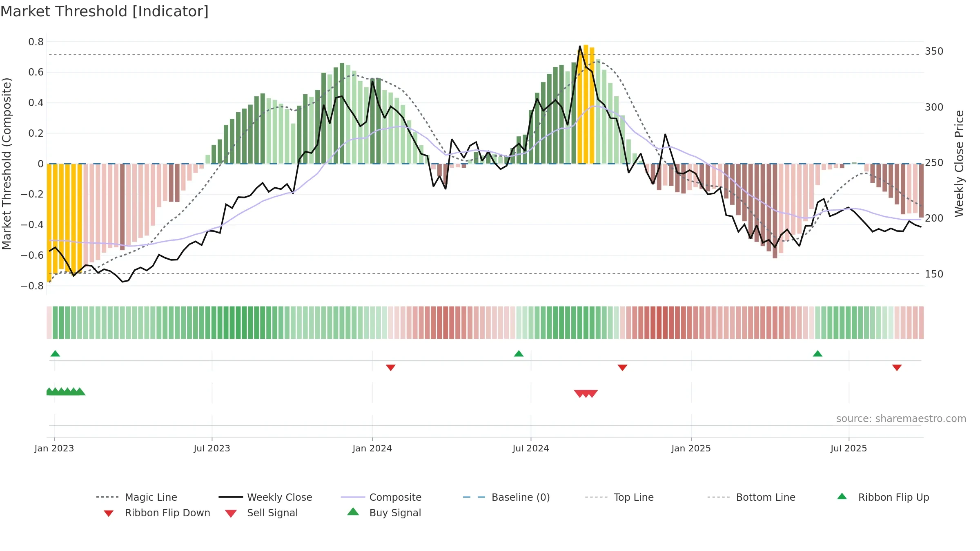Screen dimensions: 980x551
Task: Toggle the Composite legend entry
Action: 381,497
